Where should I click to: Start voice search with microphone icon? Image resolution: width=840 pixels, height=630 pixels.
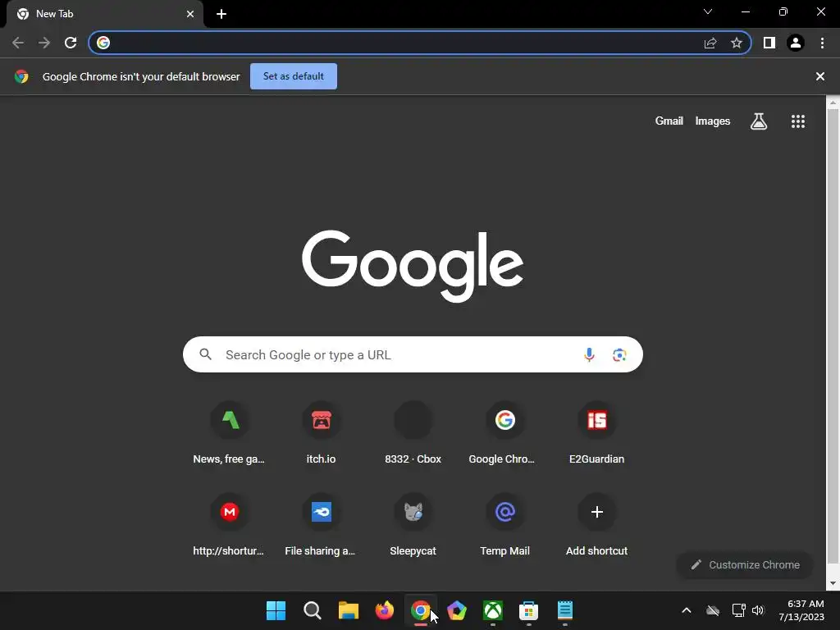pyautogui.click(x=589, y=354)
